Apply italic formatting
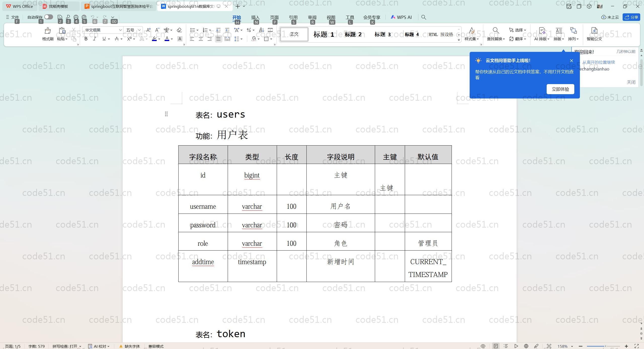Screen dimensions: 644x349 pos(95,39)
